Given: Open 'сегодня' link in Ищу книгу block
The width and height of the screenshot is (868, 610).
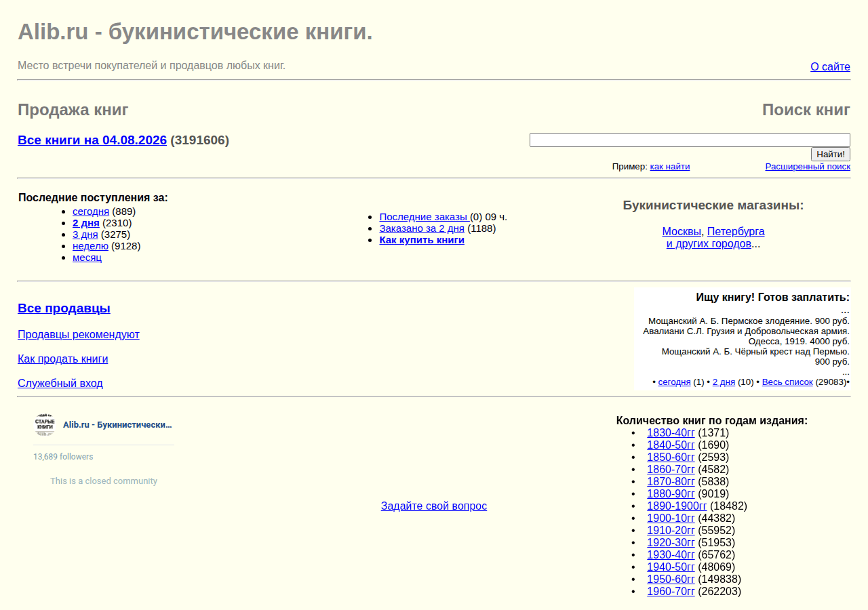Looking at the screenshot, I should pos(674,382).
